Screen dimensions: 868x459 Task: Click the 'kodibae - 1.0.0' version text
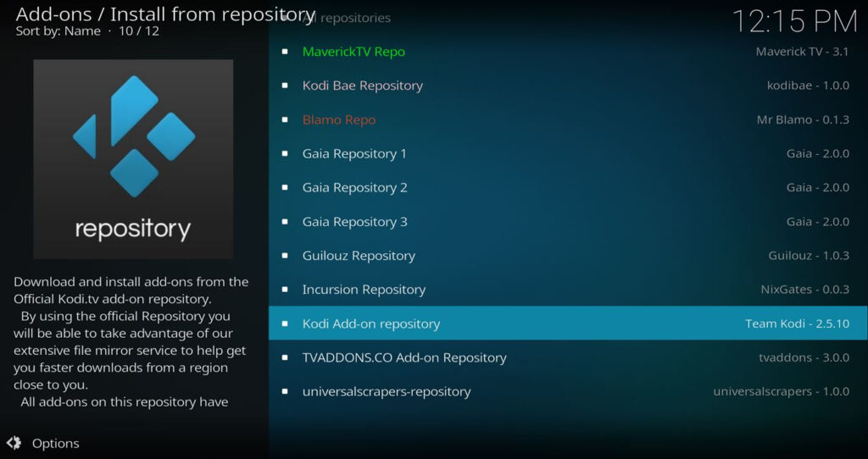point(808,86)
